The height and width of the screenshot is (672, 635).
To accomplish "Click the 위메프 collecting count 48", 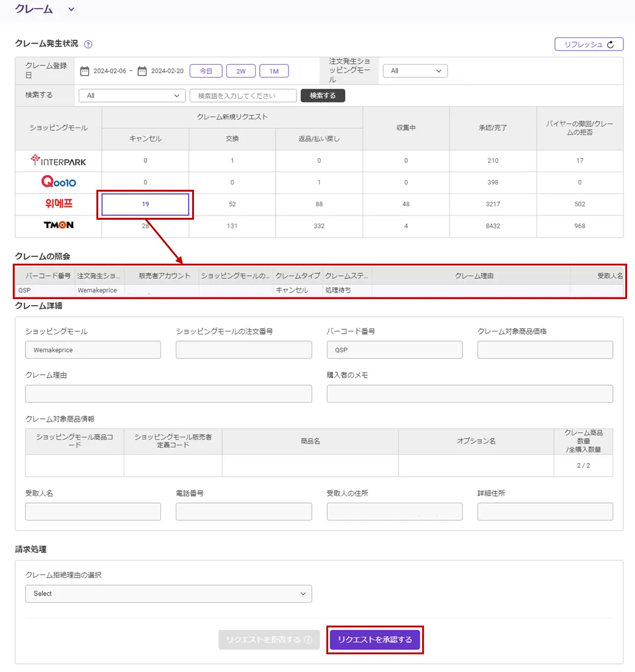I will [406, 204].
